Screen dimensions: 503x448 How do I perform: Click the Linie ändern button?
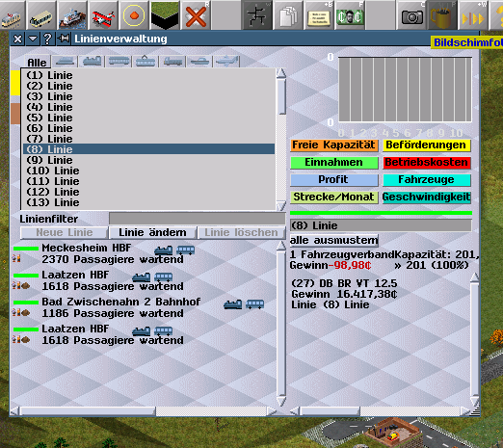152,232
